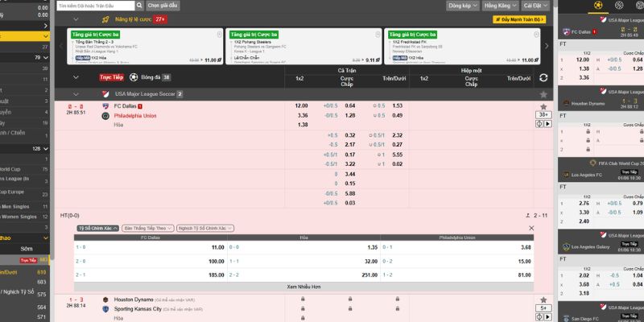Select under 0.5 odds 0.49
Viewport: 644px width, 322px height.
pyautogui.click(x=397, y=115)
